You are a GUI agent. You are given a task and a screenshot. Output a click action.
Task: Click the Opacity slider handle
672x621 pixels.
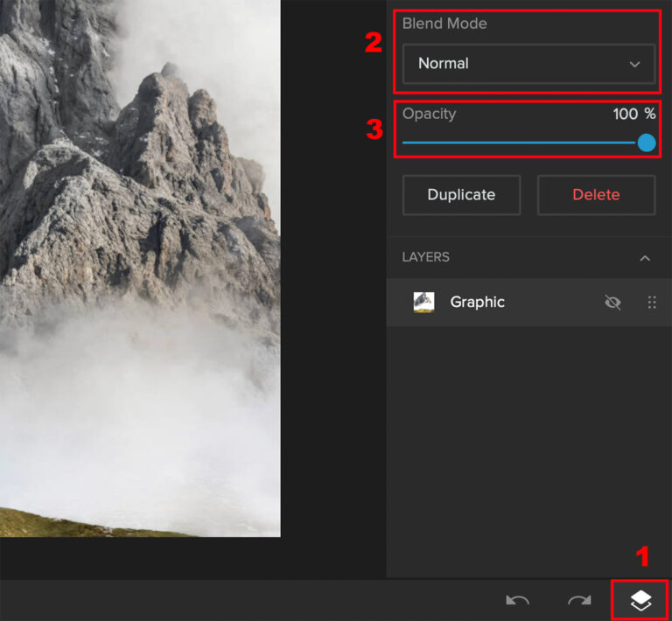click(647, 143)
